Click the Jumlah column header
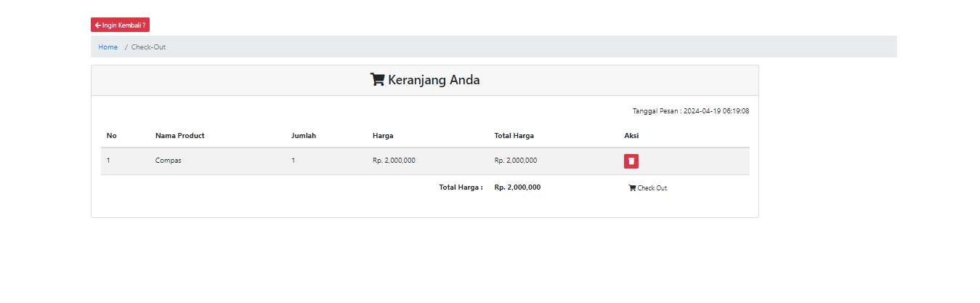The width and height of the screenshot is (980, 303). [x=303, y=136]
